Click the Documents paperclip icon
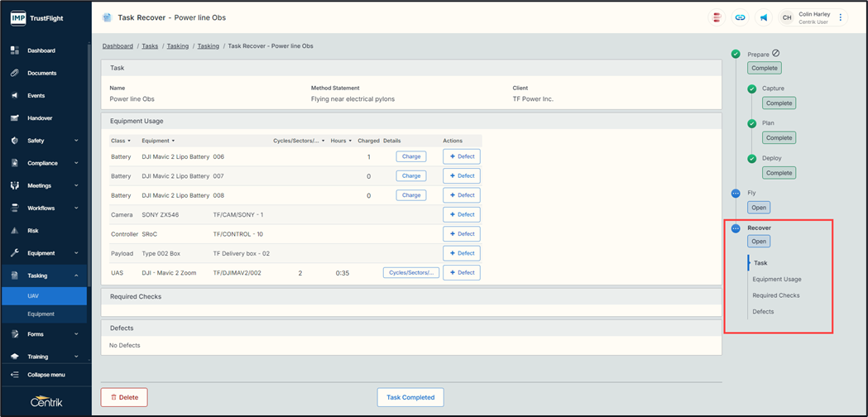 click(15, 73)
